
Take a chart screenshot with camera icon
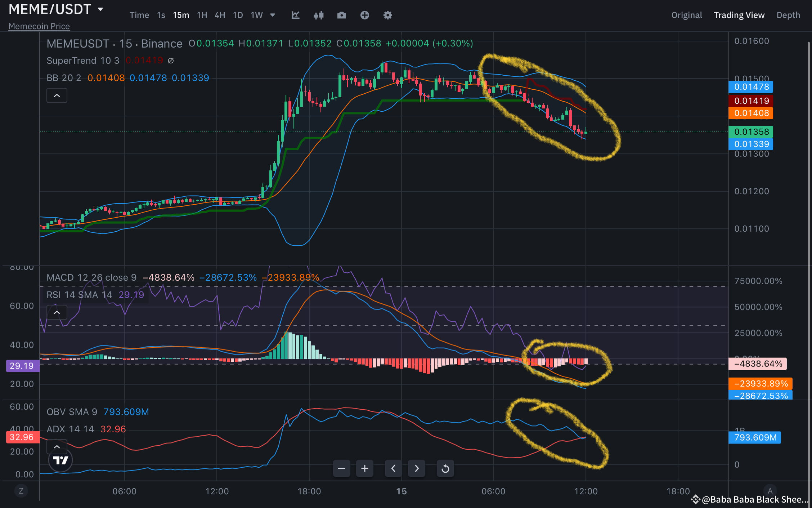click(x=341, y=15)
